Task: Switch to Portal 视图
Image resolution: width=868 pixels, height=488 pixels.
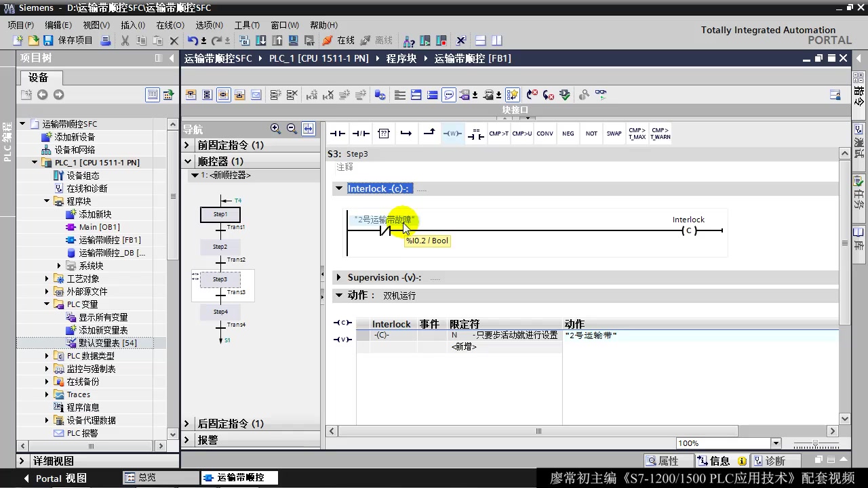Action: (x=56, y=478)
